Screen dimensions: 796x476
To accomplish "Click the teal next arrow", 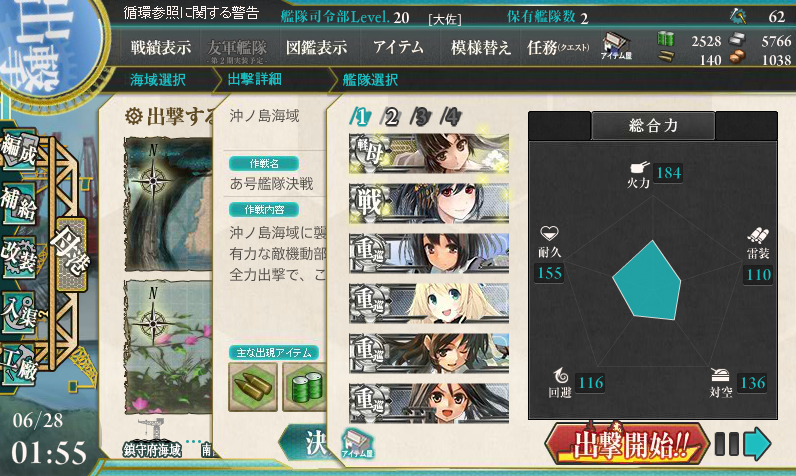I will (x=757, y=444).
